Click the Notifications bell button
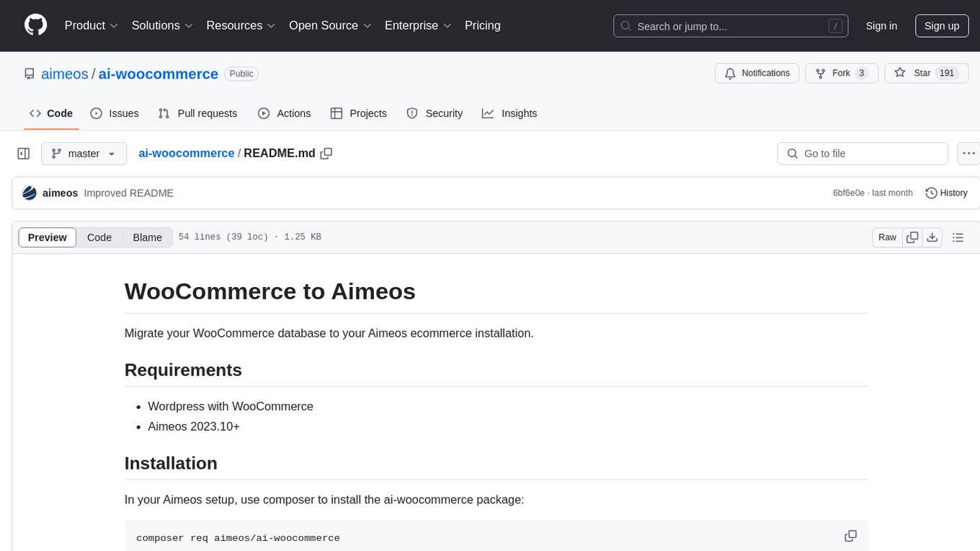 (757, 73)
